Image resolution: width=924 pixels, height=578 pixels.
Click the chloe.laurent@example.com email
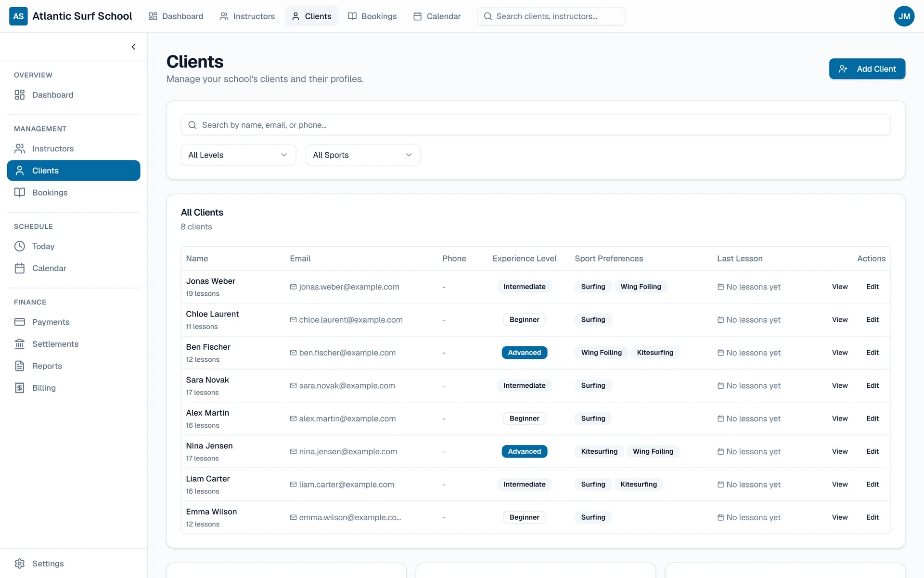click(x=350, y=320)
